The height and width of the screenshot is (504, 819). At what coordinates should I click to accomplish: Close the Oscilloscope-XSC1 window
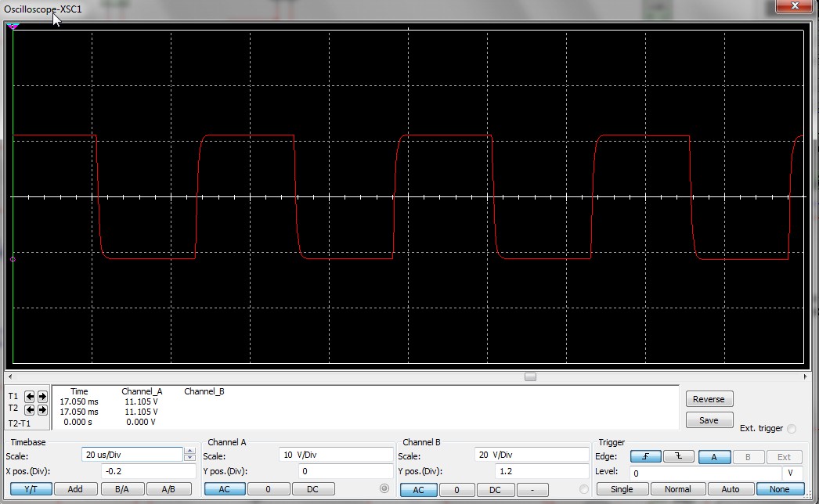click(795, 5)
